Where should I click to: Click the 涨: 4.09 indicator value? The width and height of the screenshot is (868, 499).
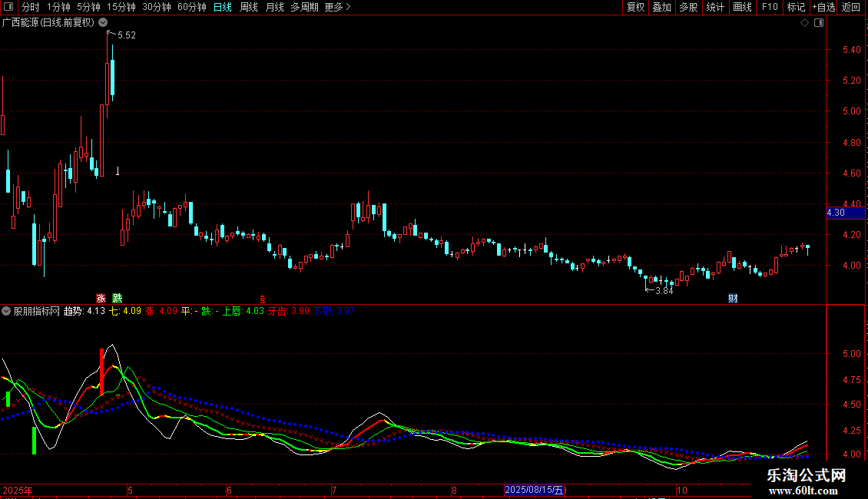(161, 311)
